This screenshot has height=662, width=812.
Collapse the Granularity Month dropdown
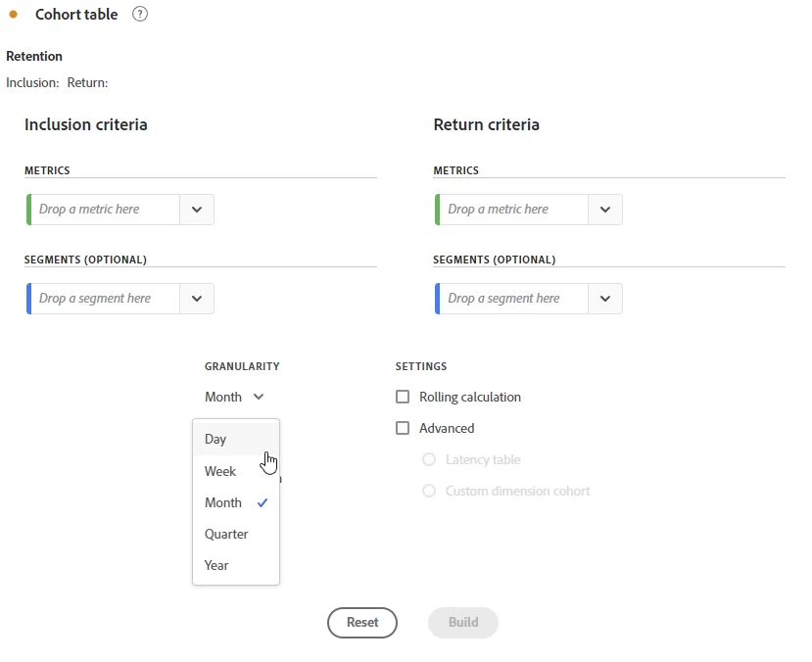point(234,397)
